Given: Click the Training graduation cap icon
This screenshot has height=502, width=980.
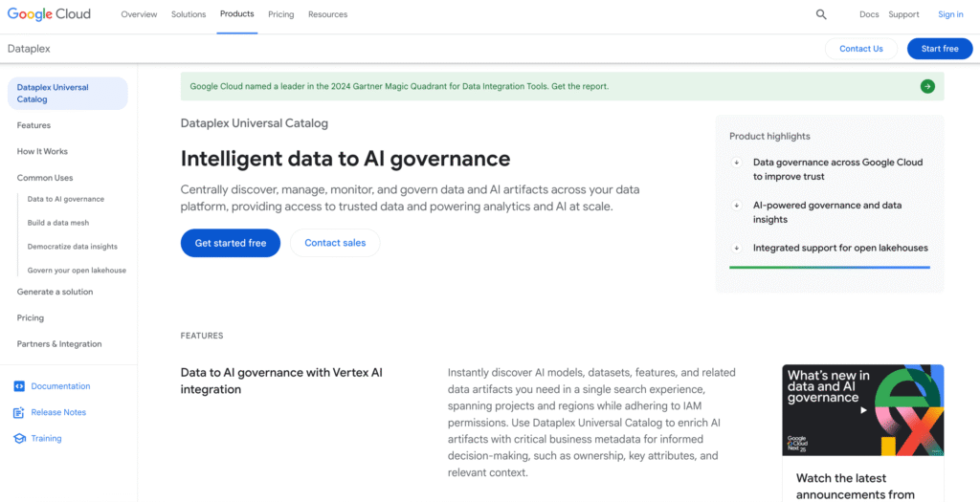Looking at the screenshot, I should (19, 439).
